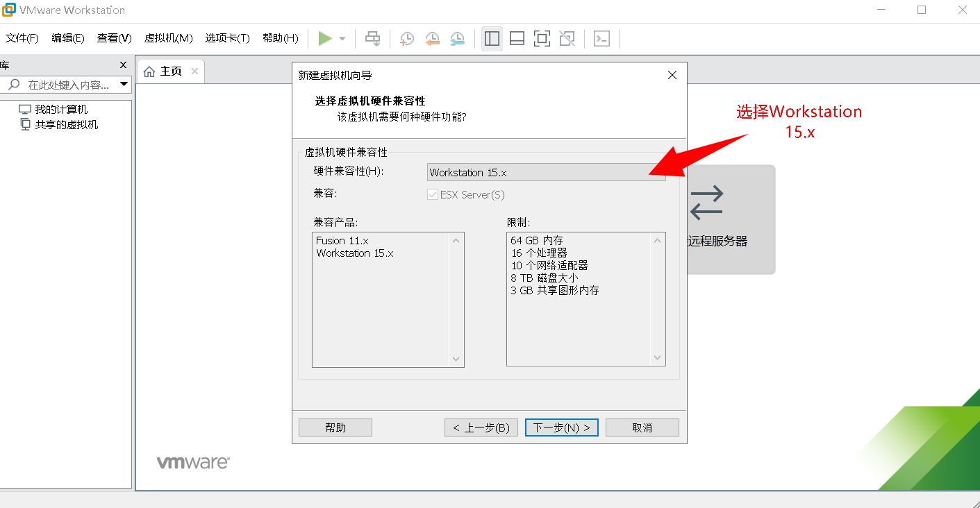Click 10 个网络适配器 in limits list
Viewport: 980px width, 508px height.
click(x=549, y=266)
